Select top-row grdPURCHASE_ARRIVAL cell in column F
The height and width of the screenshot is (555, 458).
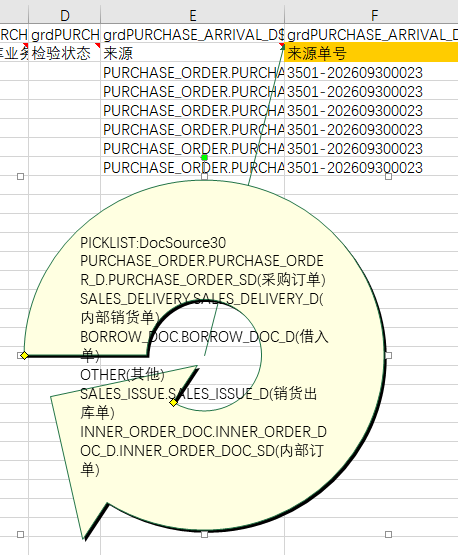coord(372,34)
